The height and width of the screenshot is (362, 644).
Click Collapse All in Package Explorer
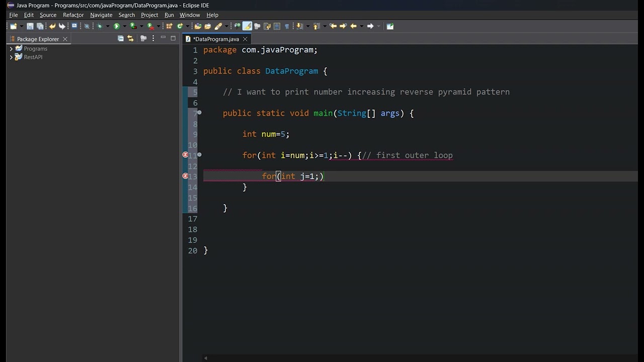click(x=121, y=38)
